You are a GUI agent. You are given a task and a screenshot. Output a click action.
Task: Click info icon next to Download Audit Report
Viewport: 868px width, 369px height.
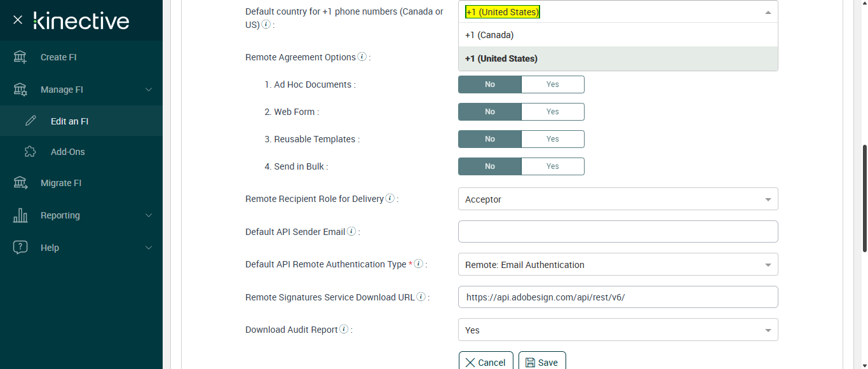pos(344,329)
